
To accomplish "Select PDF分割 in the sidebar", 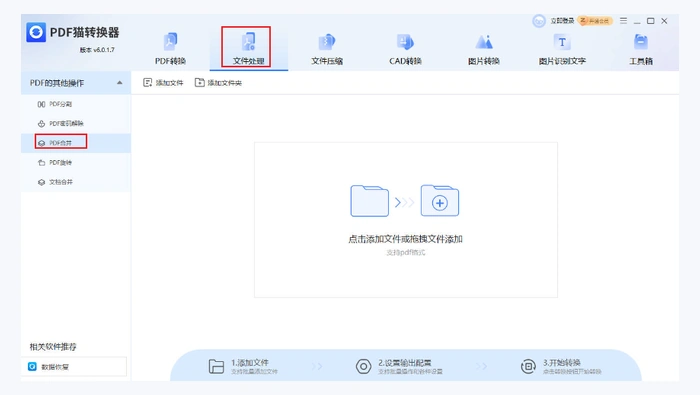I will pos(76,104).
